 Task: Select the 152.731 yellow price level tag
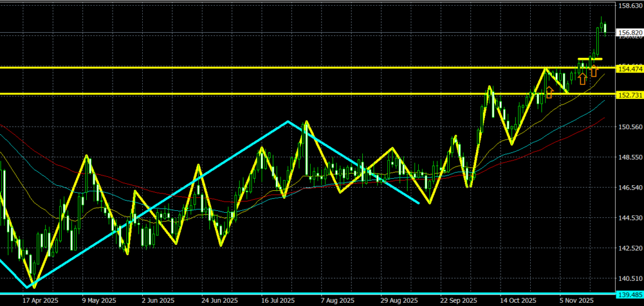point(630,94)
